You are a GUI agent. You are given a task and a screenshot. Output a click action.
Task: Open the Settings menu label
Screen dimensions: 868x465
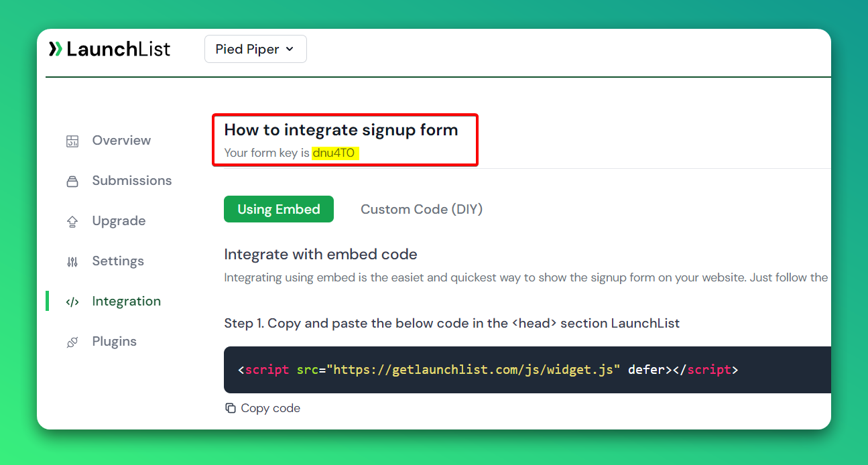(x=118, y=261)
